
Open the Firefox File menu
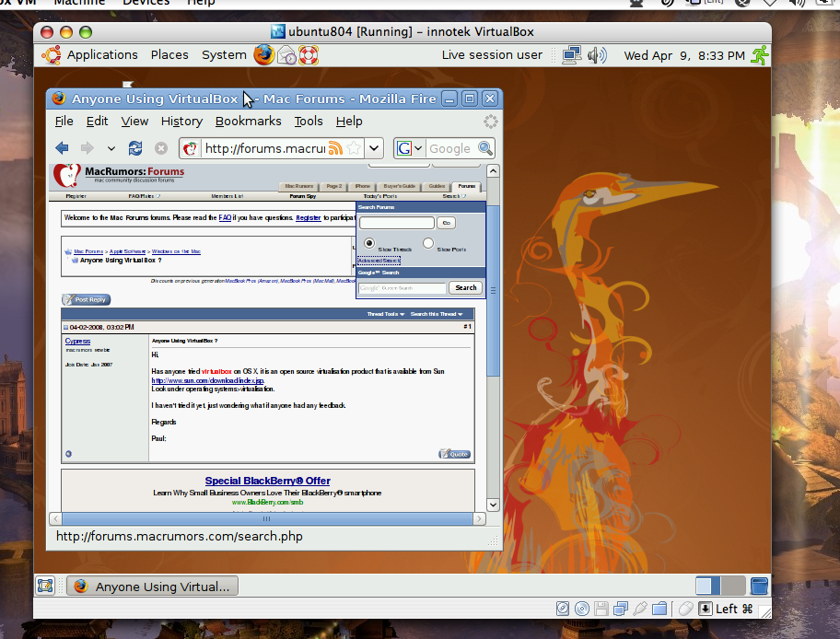[64, 121]
